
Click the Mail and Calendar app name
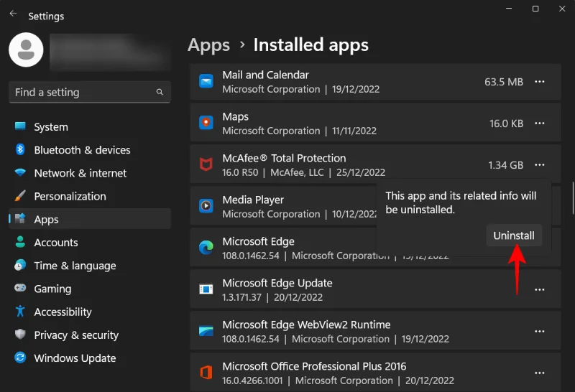click(x=265, y=75)
